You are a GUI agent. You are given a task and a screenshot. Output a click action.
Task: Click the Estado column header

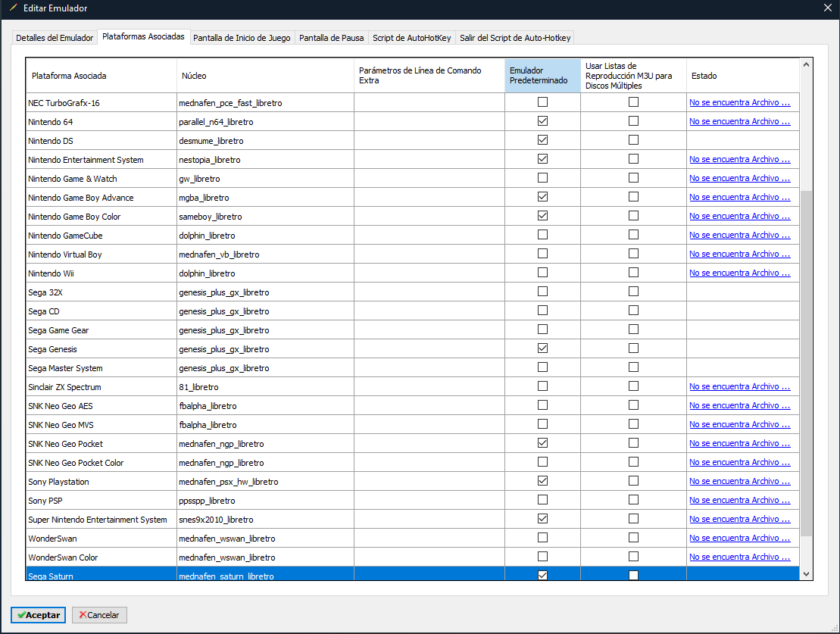click(x=742, y=76)
